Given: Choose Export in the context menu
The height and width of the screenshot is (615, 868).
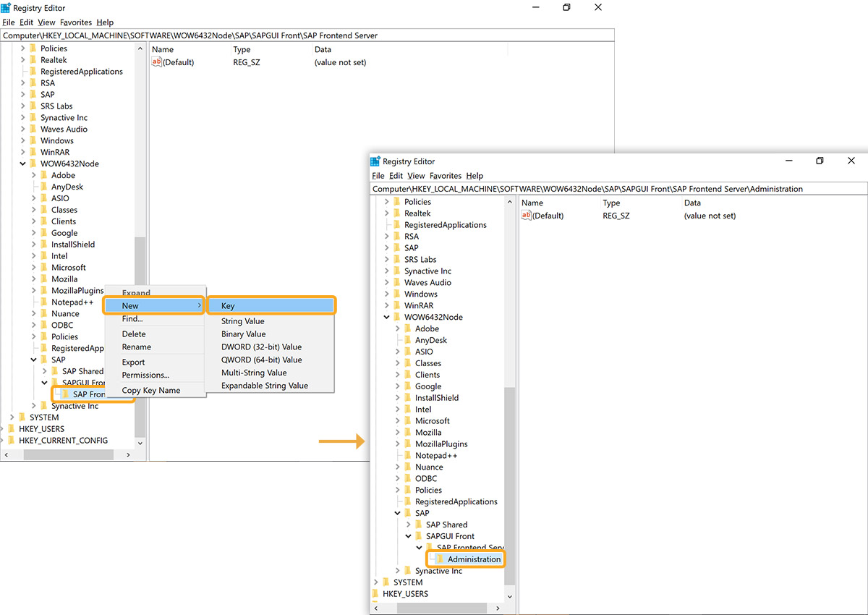Looking at the screenshot, I should (x=133, y=362).
